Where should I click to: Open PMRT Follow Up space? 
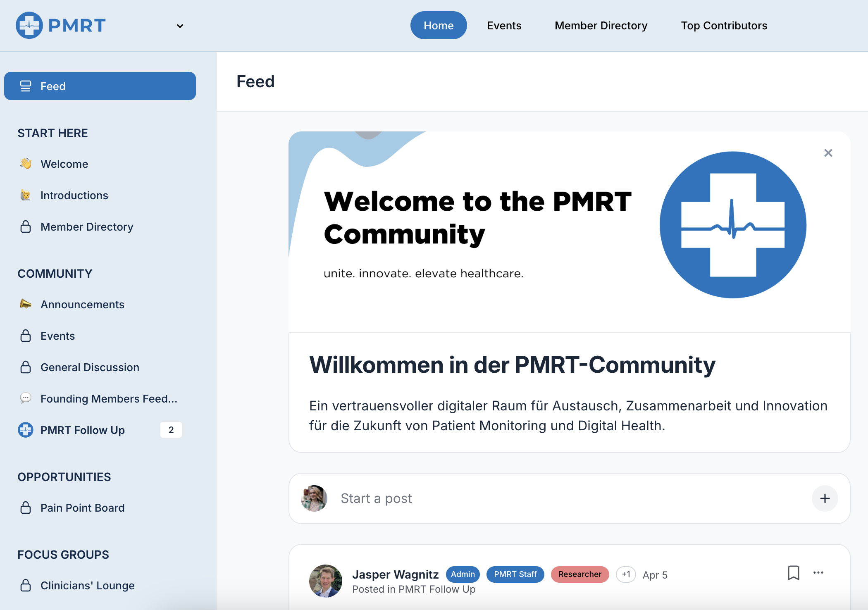(x=83, y=430)
